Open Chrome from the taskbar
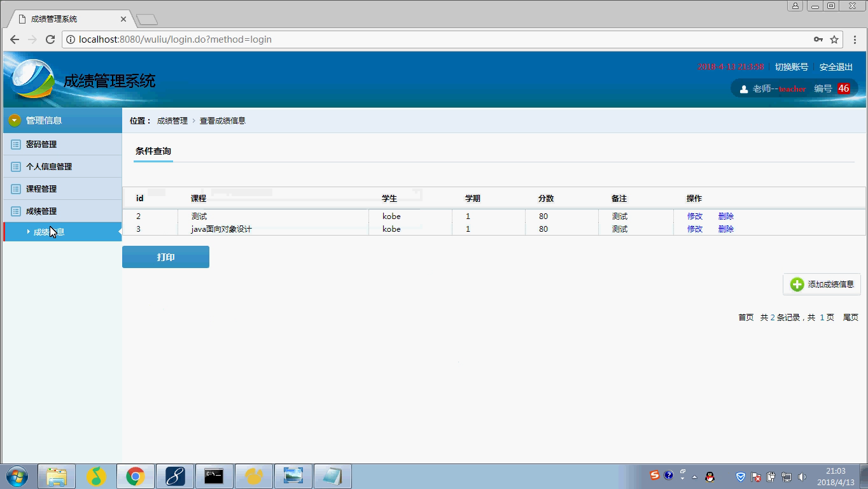Viewport: 868px width, 489px height. click(135, 476)
